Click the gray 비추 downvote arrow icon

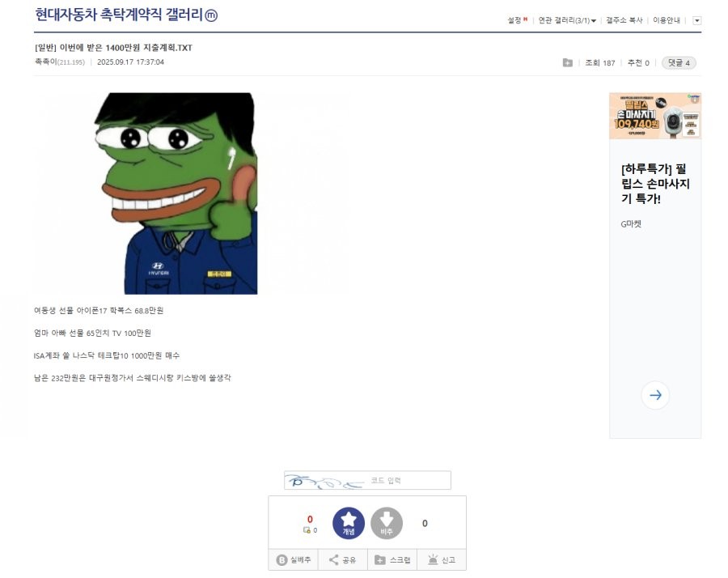click(x=387, y=523)
